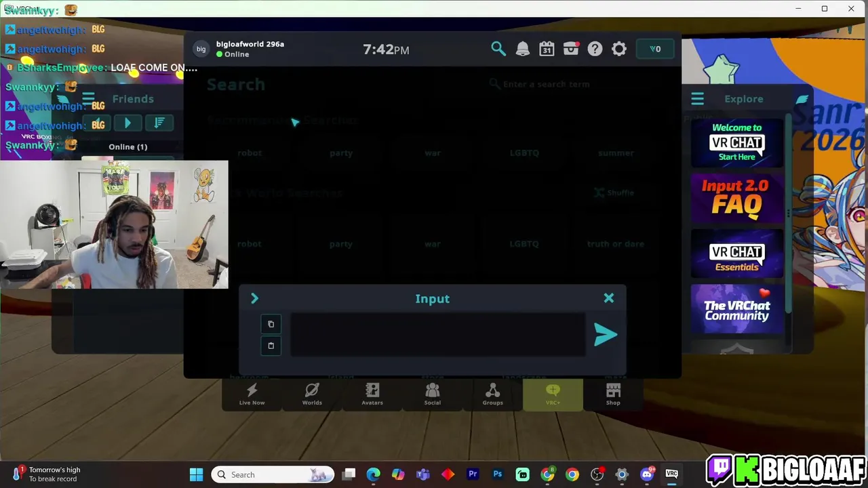This screenshot has width=868, height=488.
Task: Open the Live Now tab
Action: 252,394
